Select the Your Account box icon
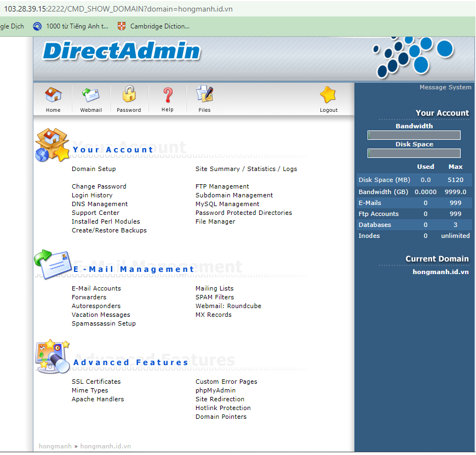476x455 pixels. (52, 145)
